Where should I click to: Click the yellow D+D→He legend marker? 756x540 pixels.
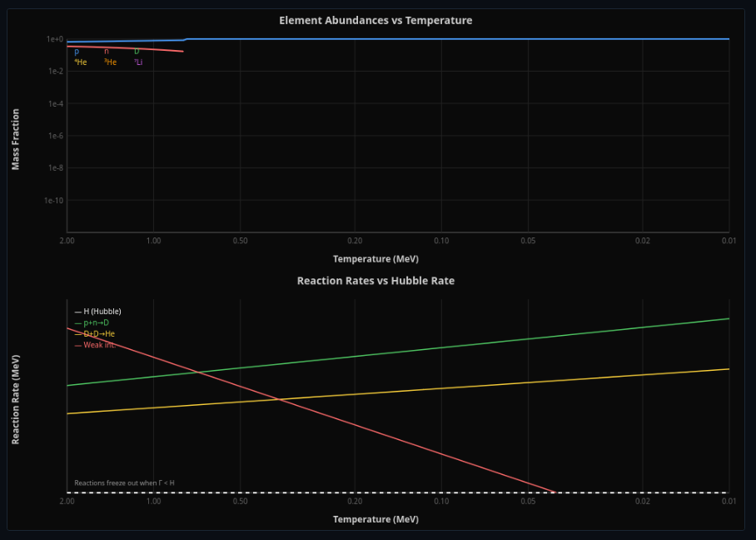click(77, 333)
